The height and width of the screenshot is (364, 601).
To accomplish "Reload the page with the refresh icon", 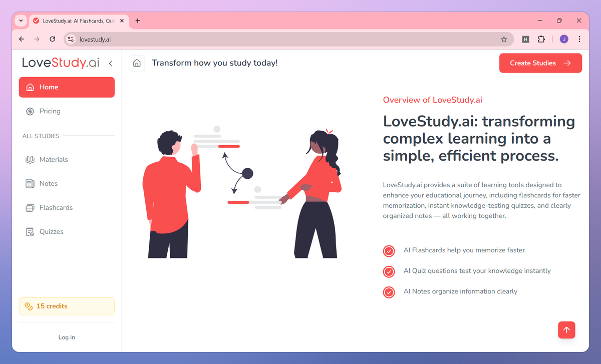I will pos(52,39).
